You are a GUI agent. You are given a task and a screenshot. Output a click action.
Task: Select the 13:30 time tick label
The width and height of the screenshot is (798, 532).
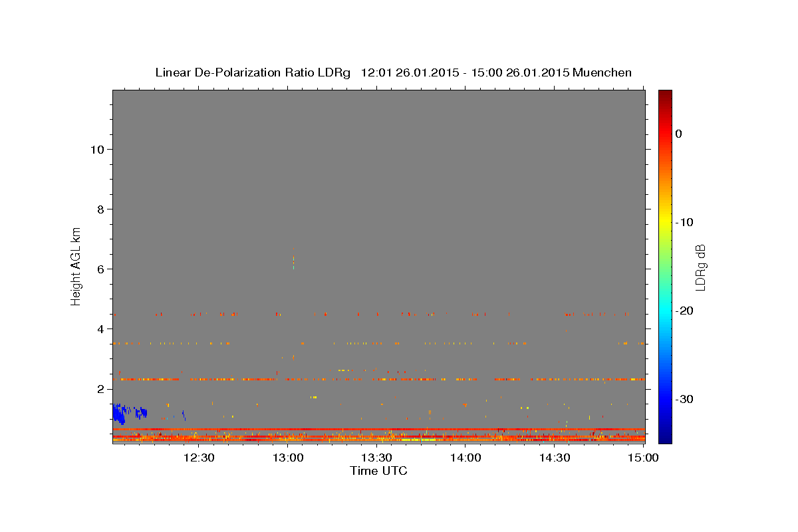tap(376, 458)
